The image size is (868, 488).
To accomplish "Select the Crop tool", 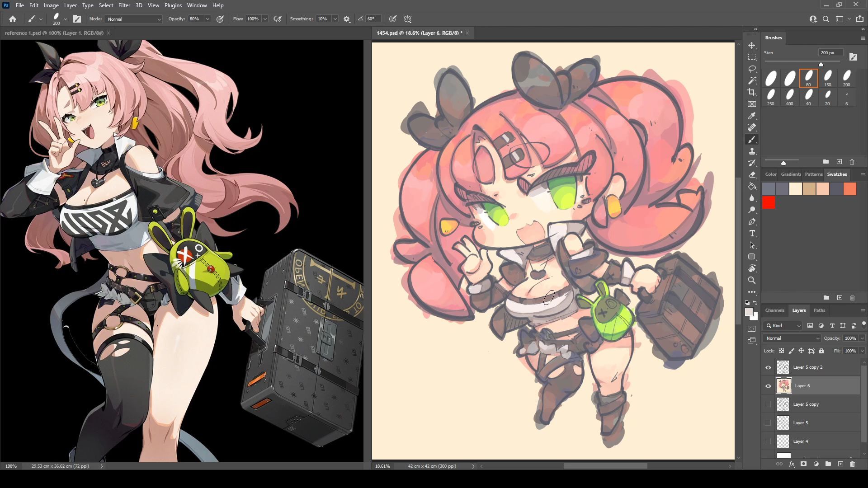I will click(x=752, y=92).
